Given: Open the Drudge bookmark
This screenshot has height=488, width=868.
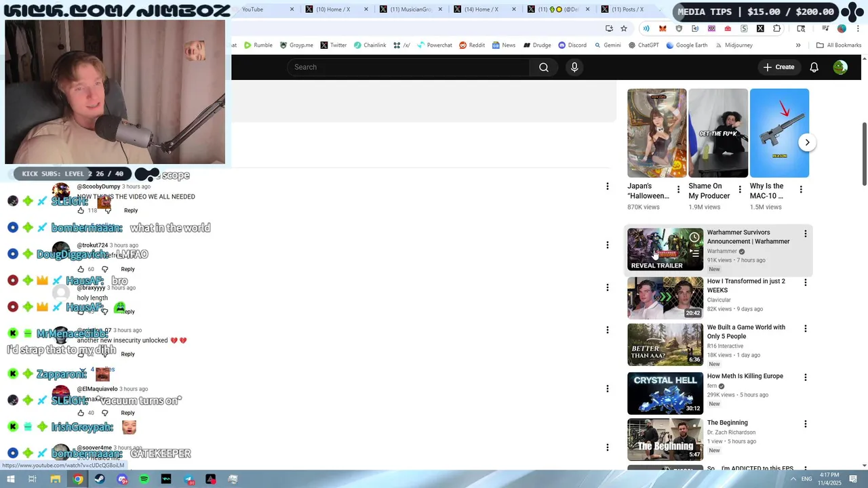Looking at the screenshot, I should coord(536,45).
